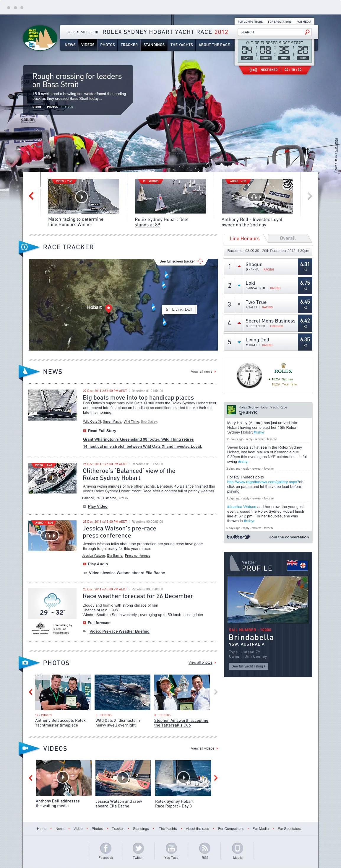
Task: Click the search magnifier icon
Action: click(307, 32)
